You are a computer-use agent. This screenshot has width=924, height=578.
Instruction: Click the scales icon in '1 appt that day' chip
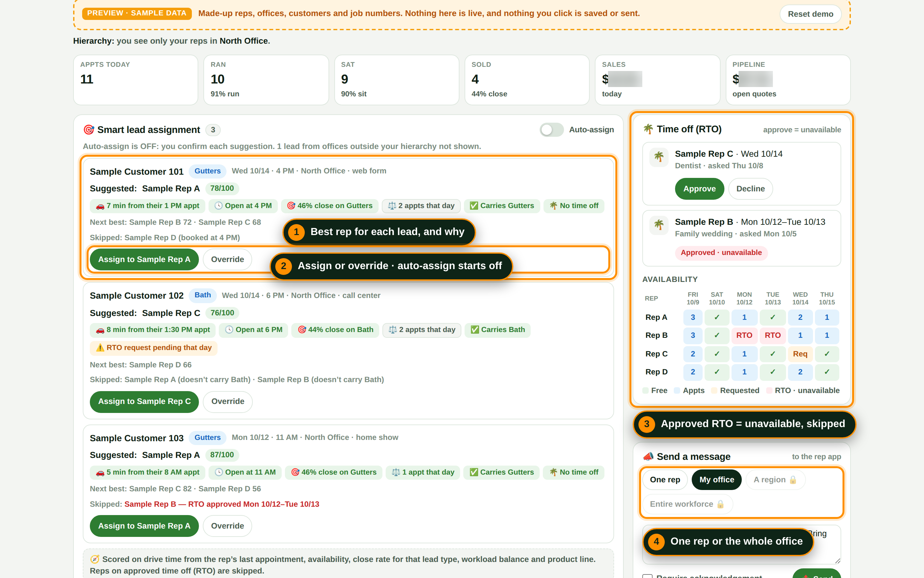tap(396, 472)
